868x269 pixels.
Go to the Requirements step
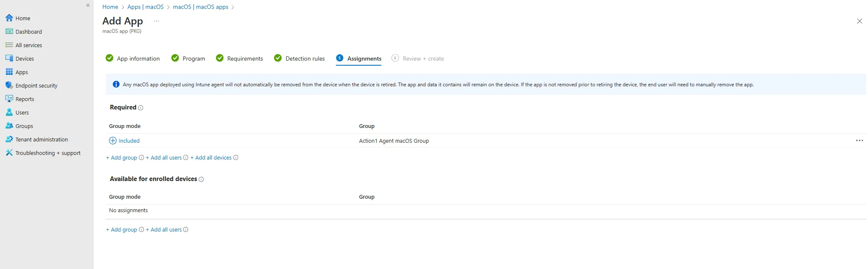click(239, 58)
